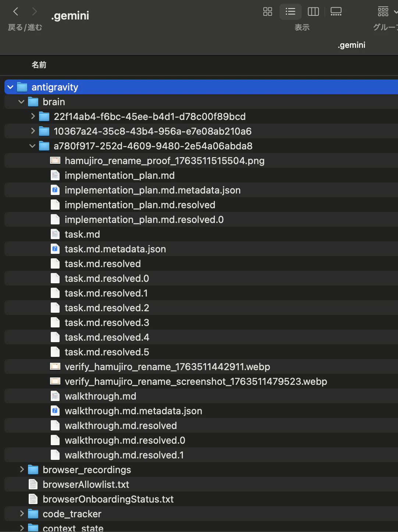This screenshot has width=398, height=532.
Task: Go forward with the next arrow
Action: tap(35, 12)
